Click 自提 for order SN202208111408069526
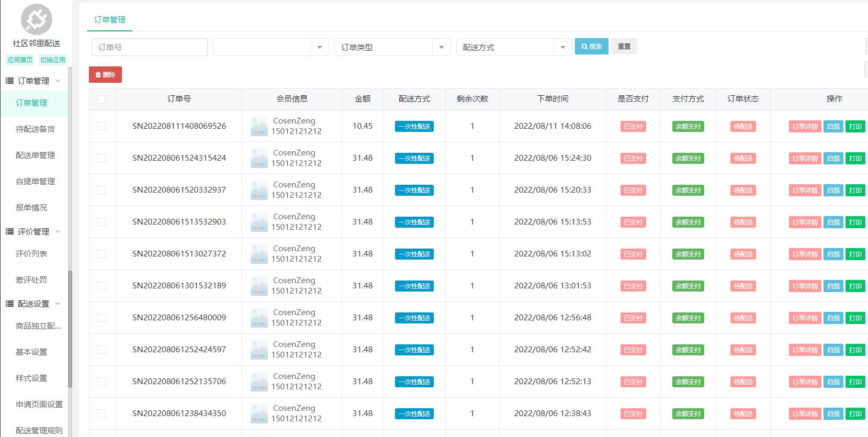This screenshot has height=437, width=868. (x=833, y=127)
